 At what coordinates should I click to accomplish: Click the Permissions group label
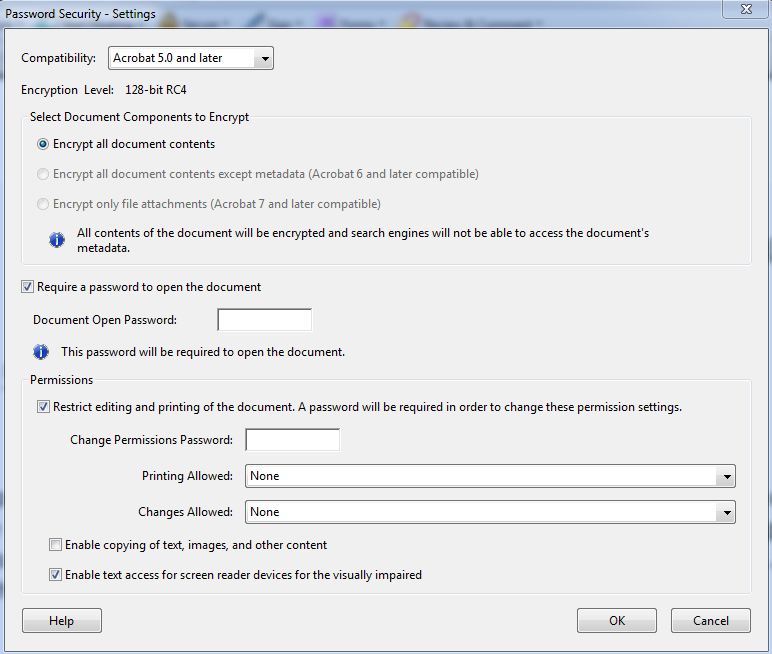tap(62, 380)
